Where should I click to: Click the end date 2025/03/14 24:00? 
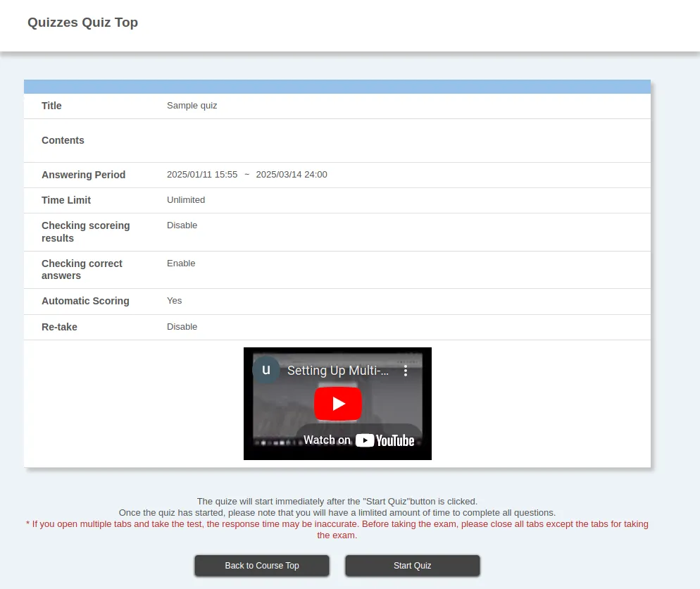click(x=292, y=175)
